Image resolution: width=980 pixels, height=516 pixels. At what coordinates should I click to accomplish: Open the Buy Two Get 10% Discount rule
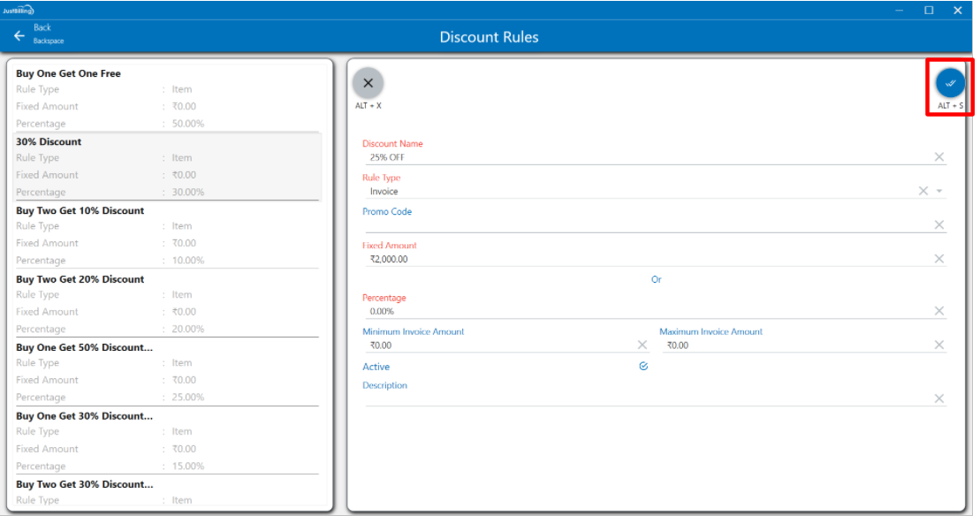pyautogui.click(x=80, y=211)
